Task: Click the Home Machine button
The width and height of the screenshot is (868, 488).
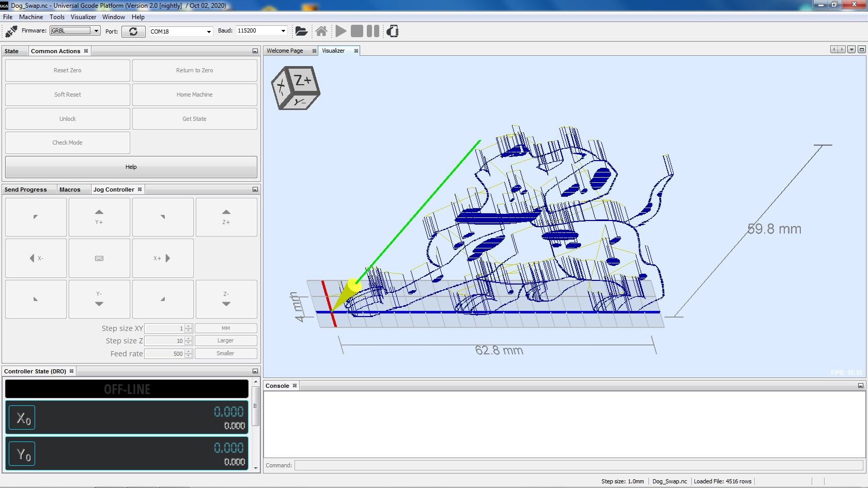Action: 195,95
